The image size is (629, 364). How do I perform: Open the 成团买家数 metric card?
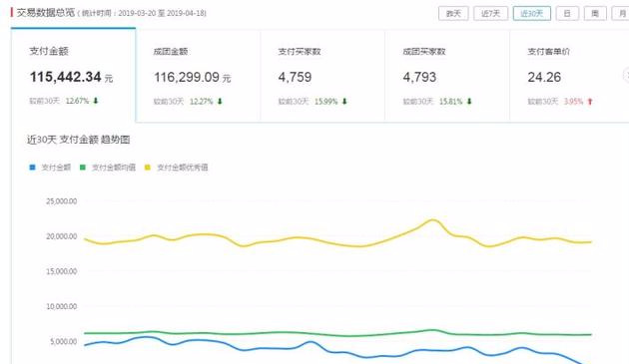[x=447, y=76]
